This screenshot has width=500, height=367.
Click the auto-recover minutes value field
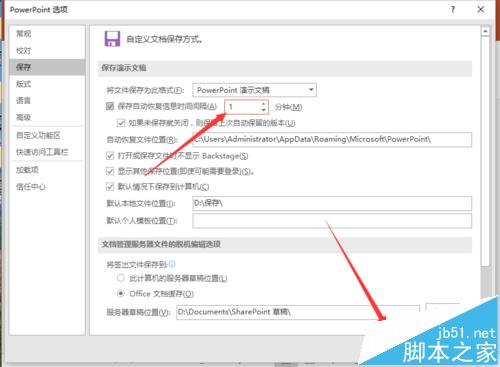pyautogui.click(x=242, y=107)
